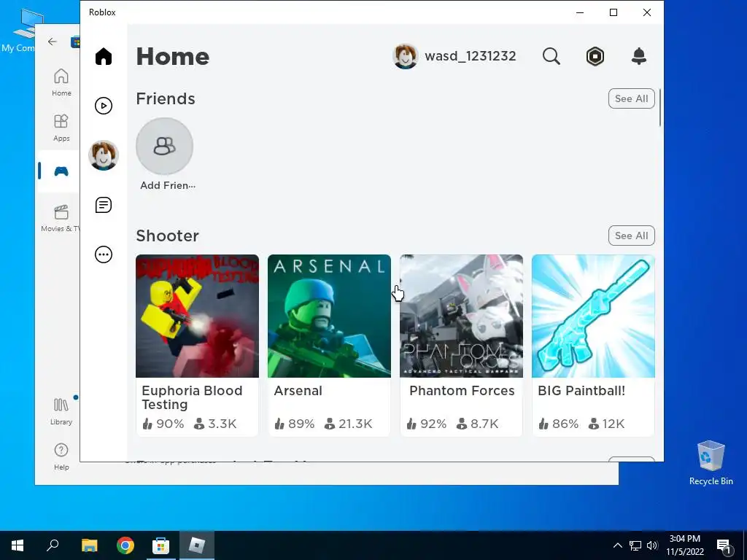Click the search magnifier in Roblox header
The width and height of the screenshot is (747, 560).
(x=551, y=56)
